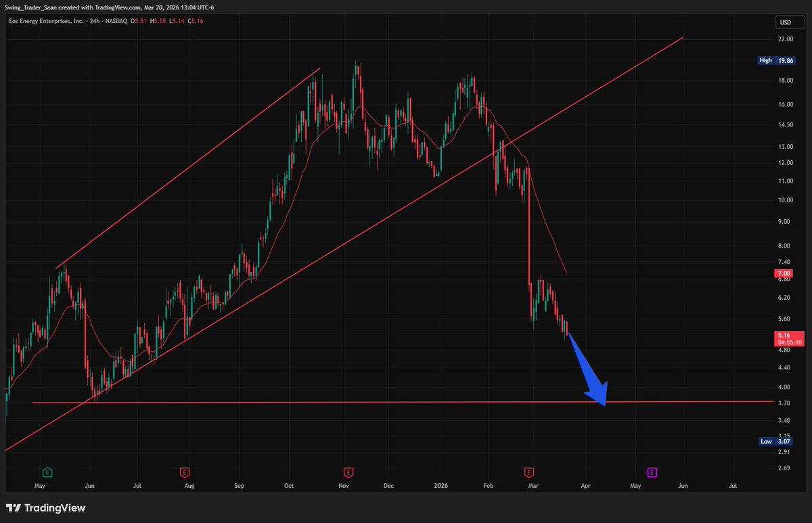
Task: Click the 16.00 price axis label
Action: click(786, 105)
